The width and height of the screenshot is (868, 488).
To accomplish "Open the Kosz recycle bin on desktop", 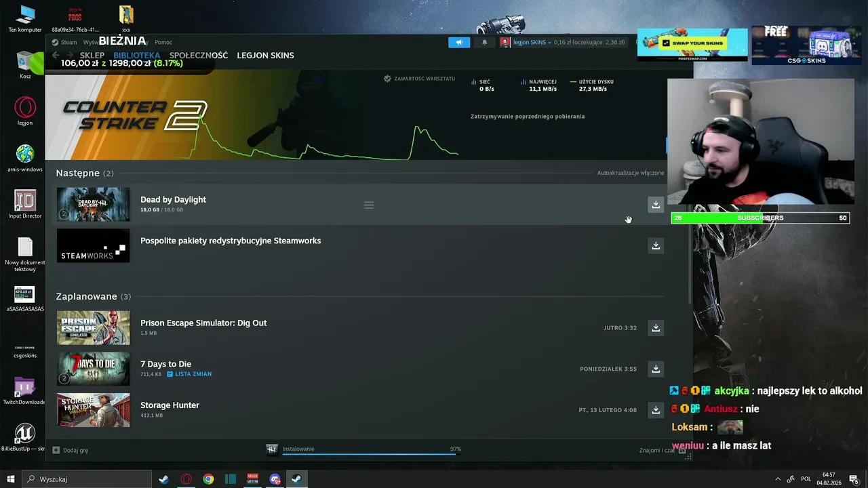I will tap(25, 65).
